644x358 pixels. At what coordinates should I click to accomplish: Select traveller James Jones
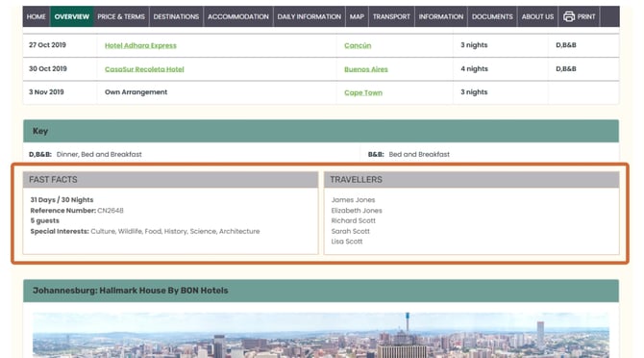[x=353, y=200]
